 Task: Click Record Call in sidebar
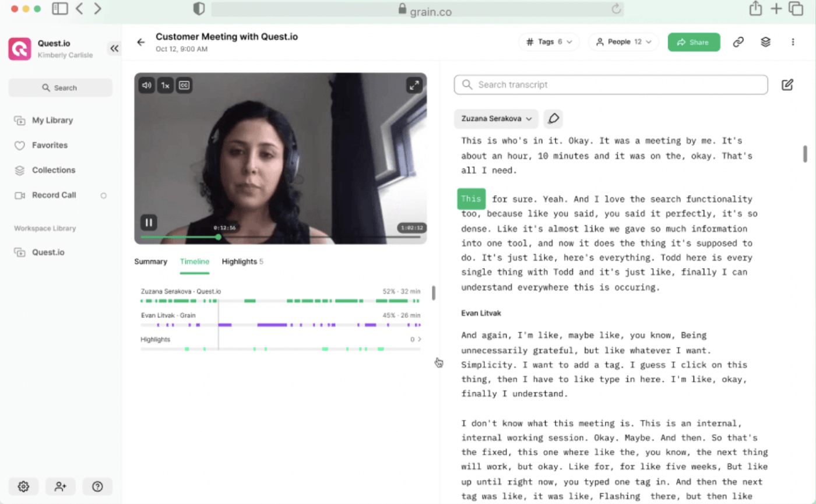(x=54, y=195)
